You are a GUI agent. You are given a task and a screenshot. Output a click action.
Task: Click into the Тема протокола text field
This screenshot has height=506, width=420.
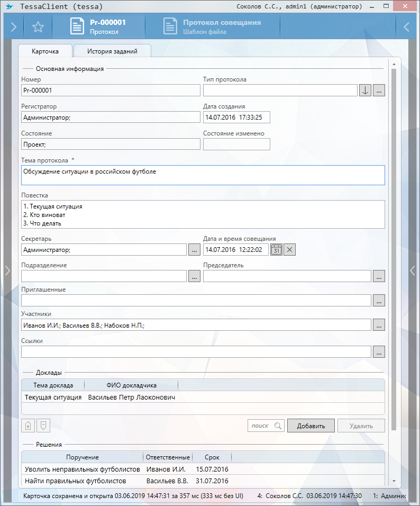click(x=203, y=175)
